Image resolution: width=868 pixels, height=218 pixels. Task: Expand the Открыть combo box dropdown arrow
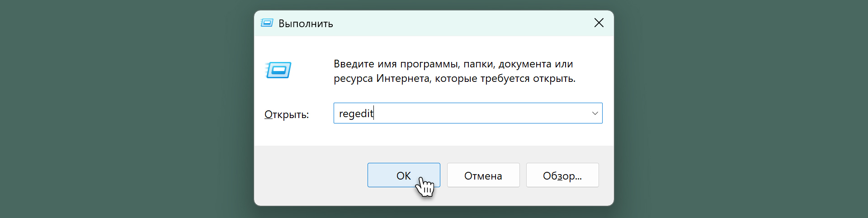[x=594, y=113]
